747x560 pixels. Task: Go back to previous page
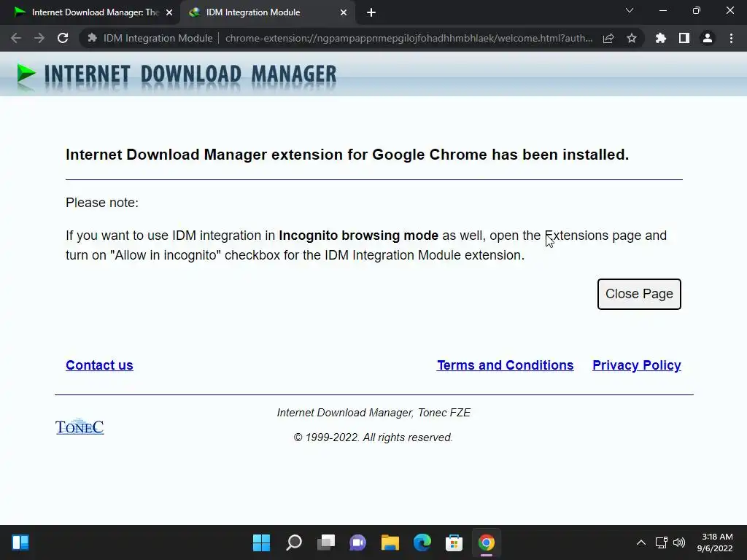coord(16,38)
